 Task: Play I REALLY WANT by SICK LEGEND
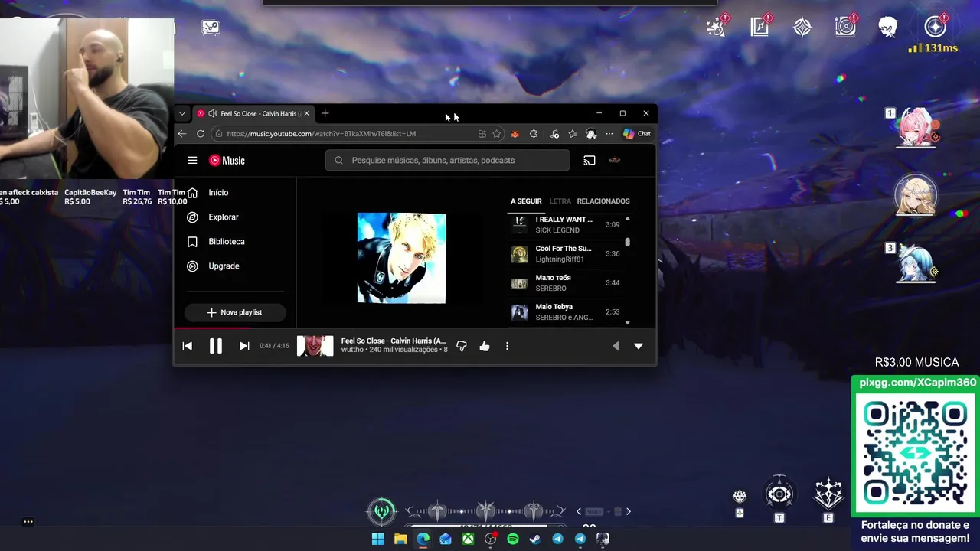[566, 225]
